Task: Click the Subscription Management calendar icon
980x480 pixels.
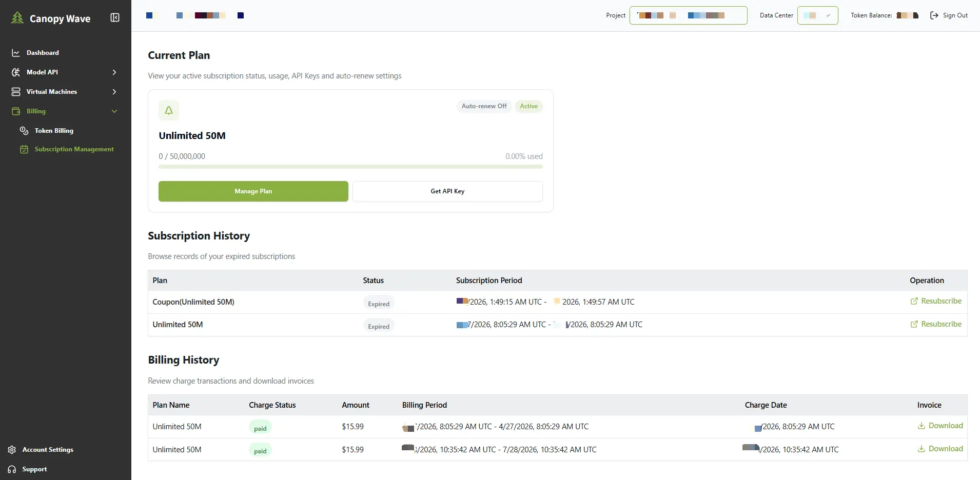Action: (x=24, y=149)
